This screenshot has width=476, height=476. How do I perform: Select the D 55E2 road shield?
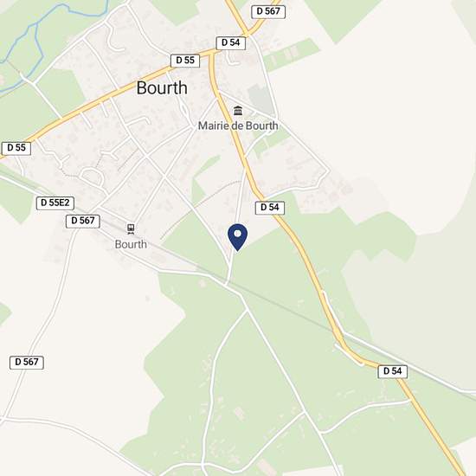tap(55, 203)
